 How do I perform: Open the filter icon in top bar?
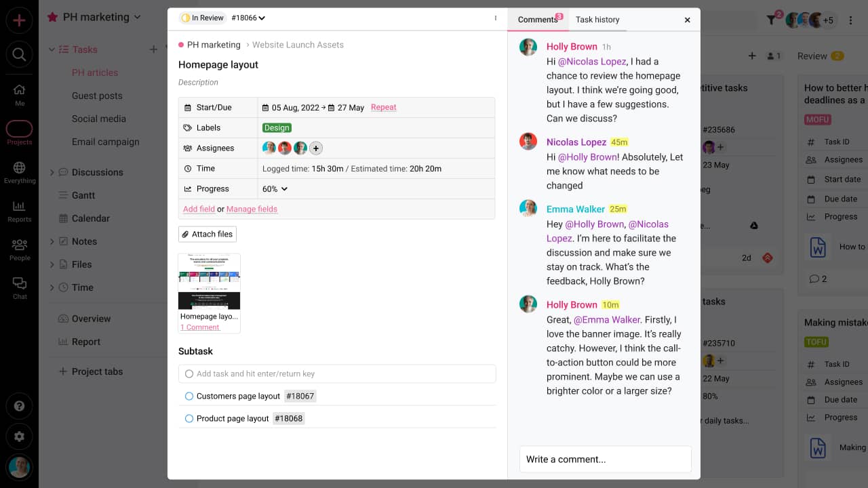coord(772,21)
